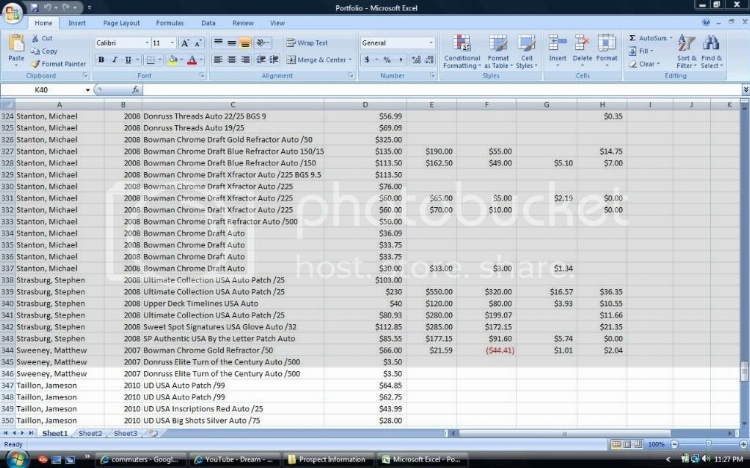Click Decrease Decimal icon

[x=429, y=60]
